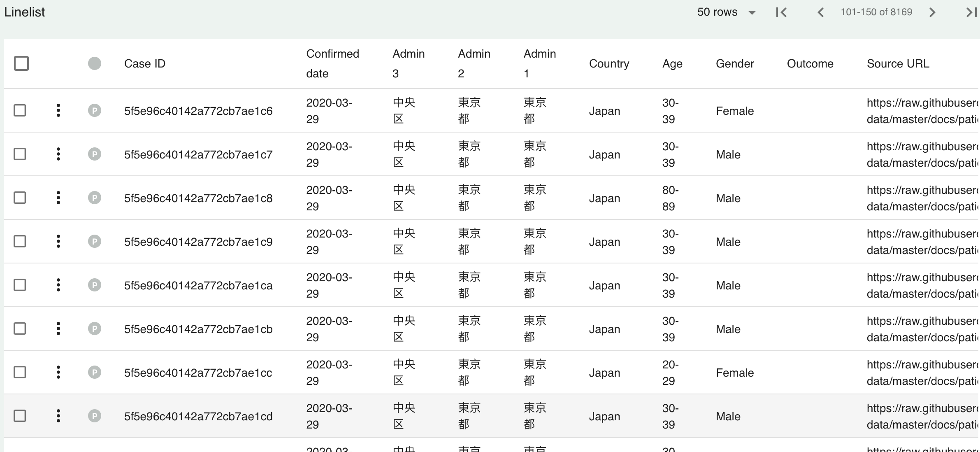Click the P icon for case 5f5e96c40142a772cb7ae1cc
Image resolution: width=980 pixels, height=452 pixels.
coord(95,372)
